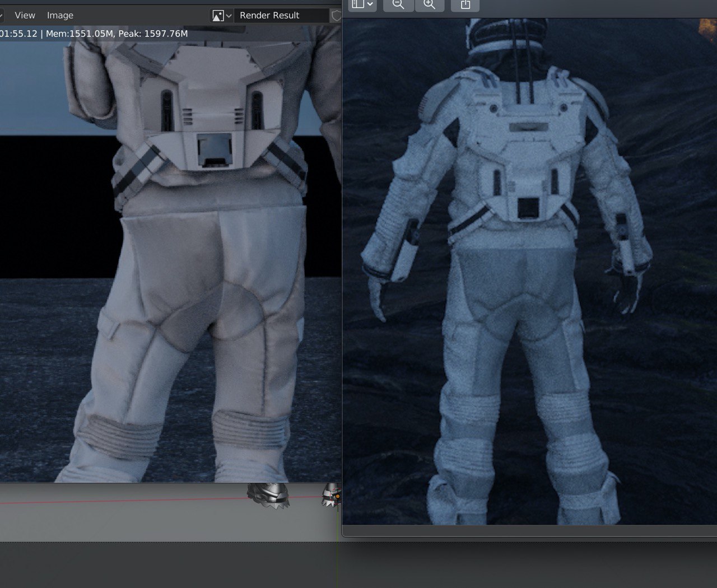Click the Mem:1551.05M render stats text
717x588 pixels.
pos(79,34)
